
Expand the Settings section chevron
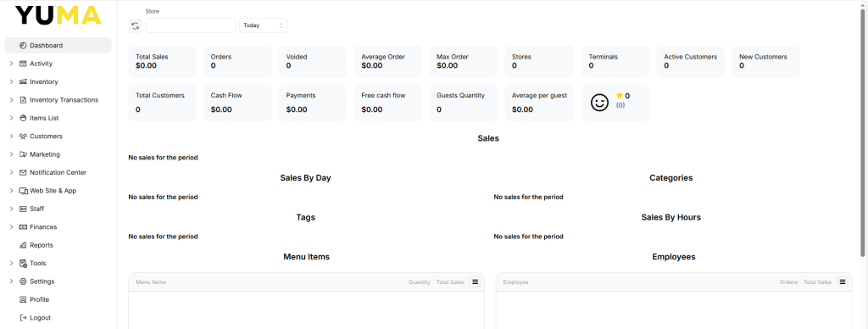[12, 282]
